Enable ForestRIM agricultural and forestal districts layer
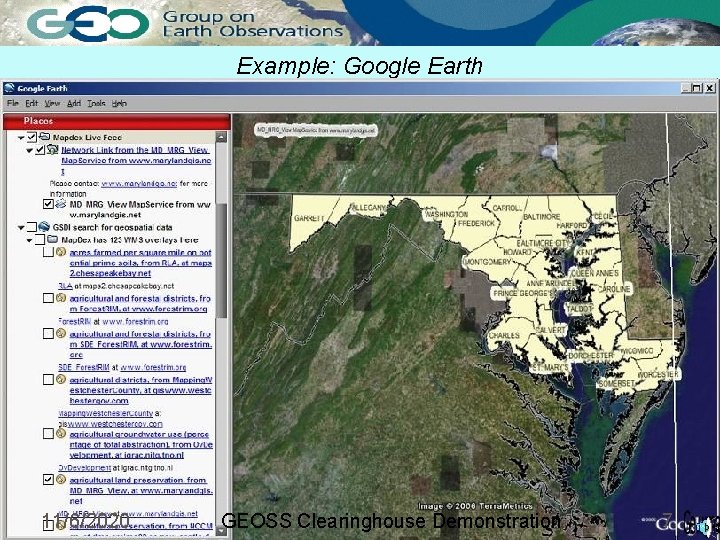 [x=48, y=298]
